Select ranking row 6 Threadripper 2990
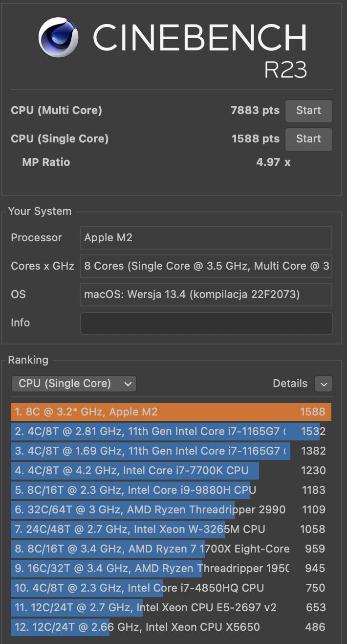This screenshot has width=347, height=644. pos(171,510)
